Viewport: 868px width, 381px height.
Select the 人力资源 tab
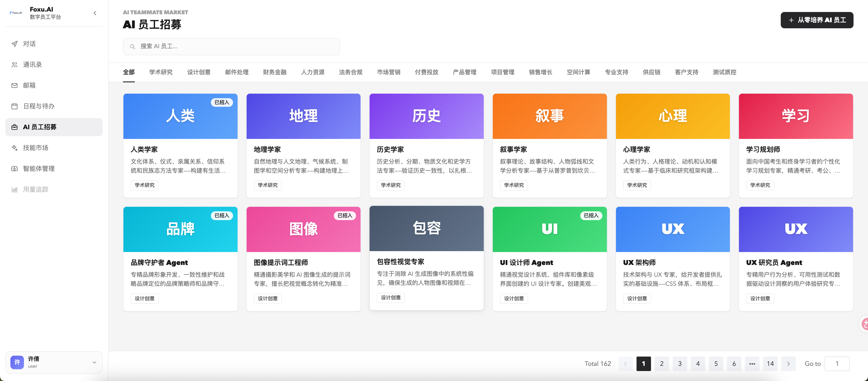pos(313,72)
